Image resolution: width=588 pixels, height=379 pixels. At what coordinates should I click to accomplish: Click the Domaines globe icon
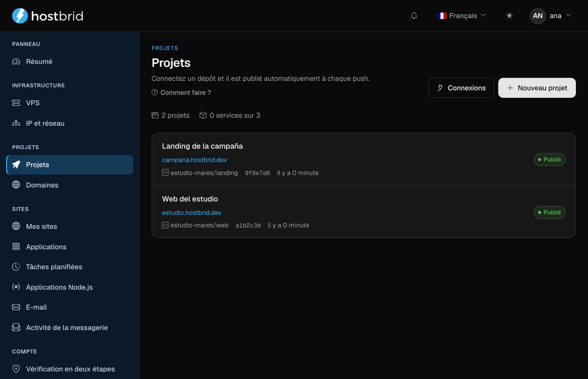point(16,185)
